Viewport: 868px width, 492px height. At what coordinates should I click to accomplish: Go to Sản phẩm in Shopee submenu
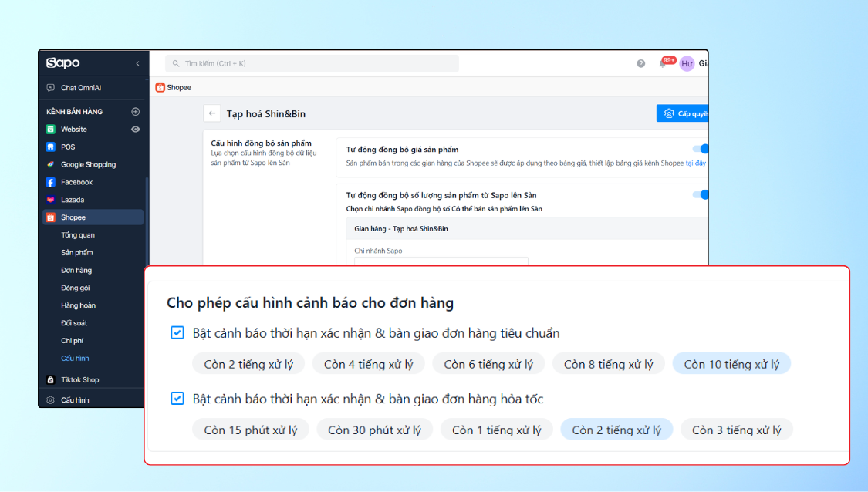(x=77, y=253)
